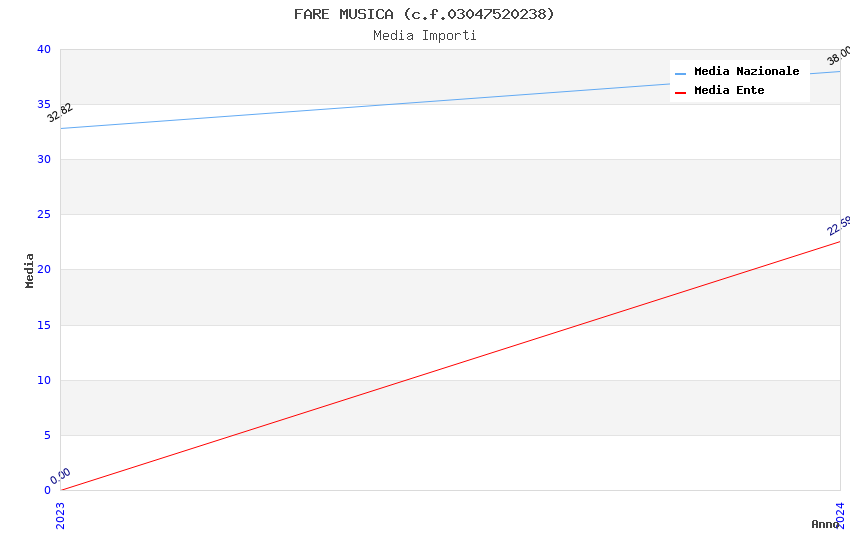Viewport: 850px width, 550px height.
Task: Click the 25 y-axis tick label
Action: (43, 215)
